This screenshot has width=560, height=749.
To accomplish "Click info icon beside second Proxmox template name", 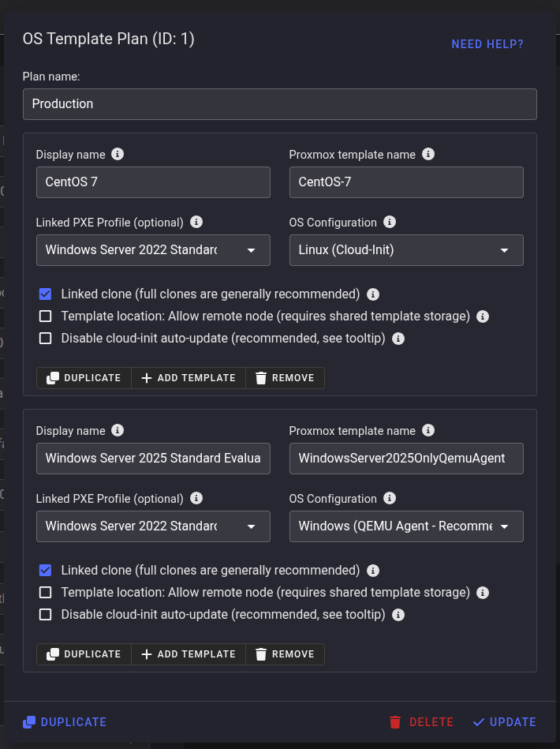I will [428, 431].
